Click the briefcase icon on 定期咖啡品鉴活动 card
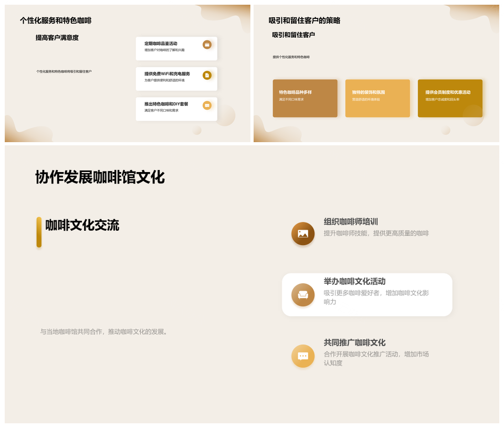 tap(207, 45)
